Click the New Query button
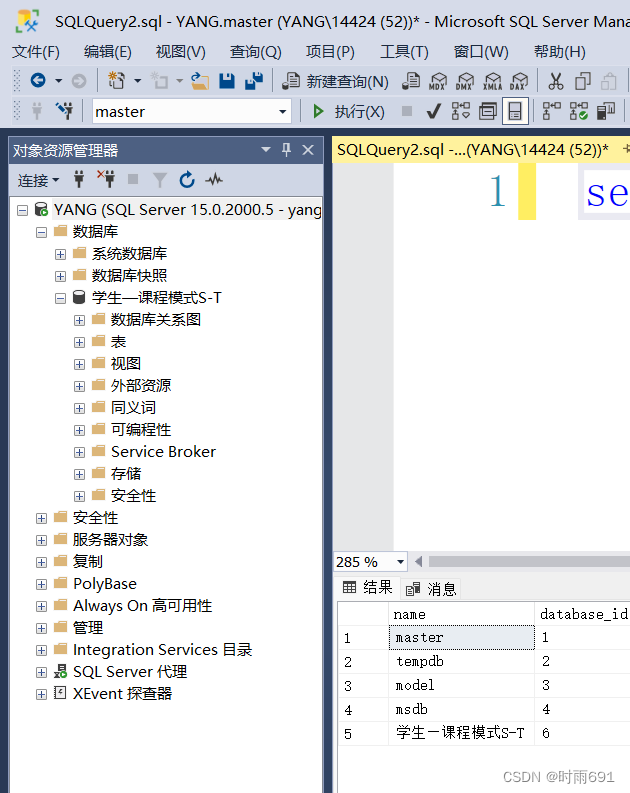The height and width of the screenshot is (793, 630). point(335,81)
